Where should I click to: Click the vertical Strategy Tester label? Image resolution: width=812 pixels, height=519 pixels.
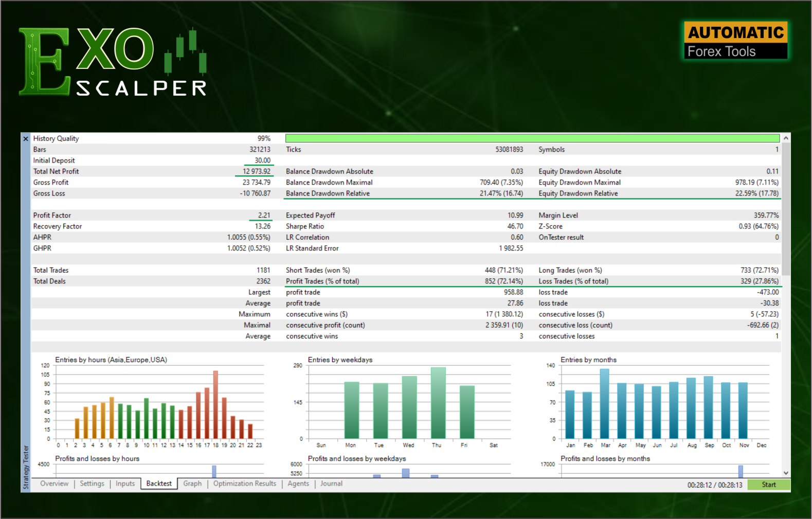click(26, 467)
